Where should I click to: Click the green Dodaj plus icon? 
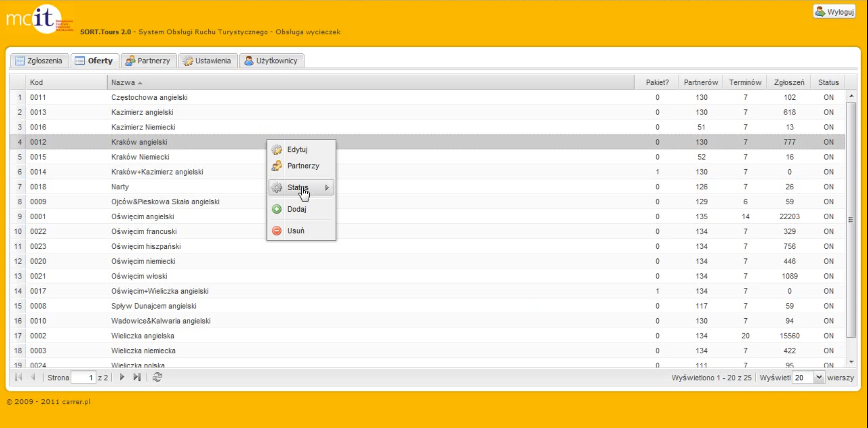[x=277, y=209]
